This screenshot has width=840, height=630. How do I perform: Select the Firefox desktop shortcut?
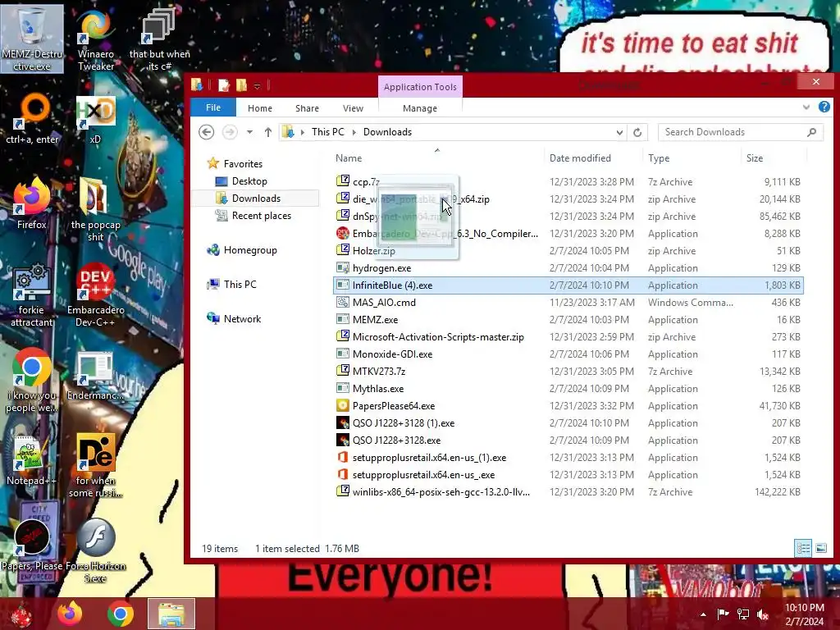coord(32,203)
